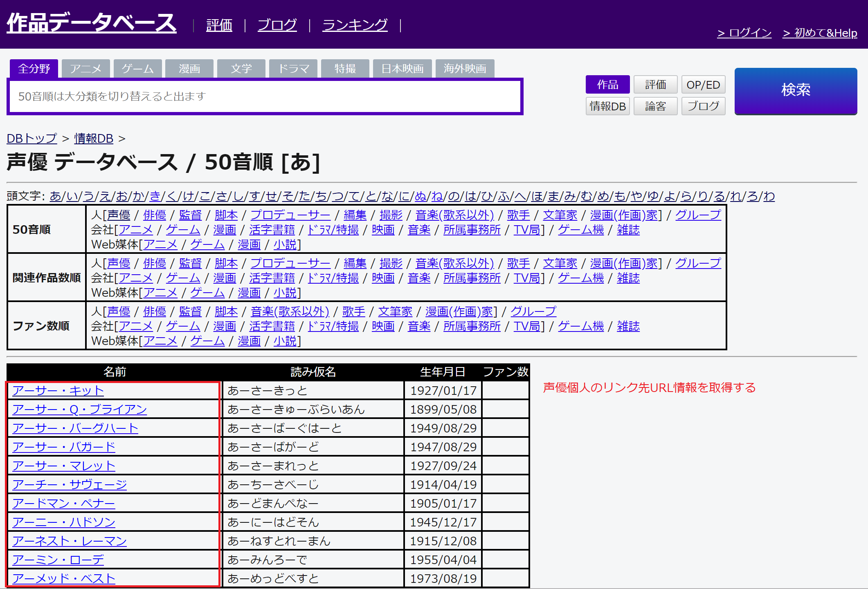The image size is (868, 589).
Task: Focus the search text input field
Action: (265, 96)
